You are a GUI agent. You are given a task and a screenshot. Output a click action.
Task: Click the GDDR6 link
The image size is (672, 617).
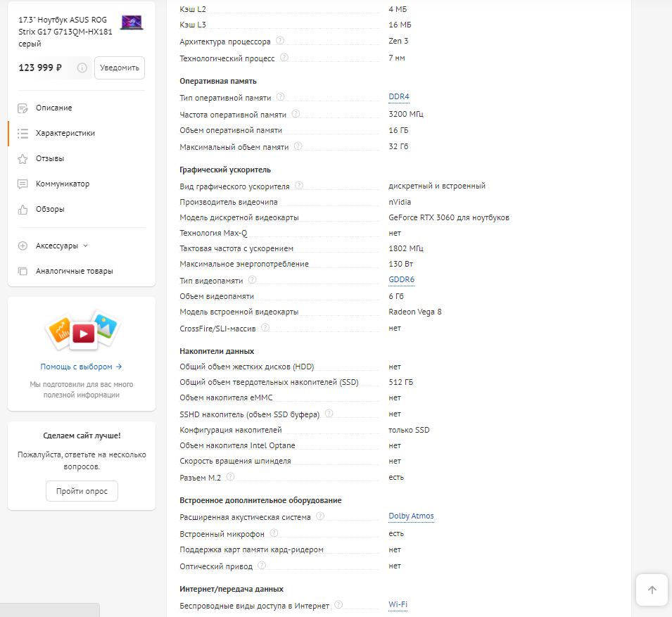[x=401, y=280]
